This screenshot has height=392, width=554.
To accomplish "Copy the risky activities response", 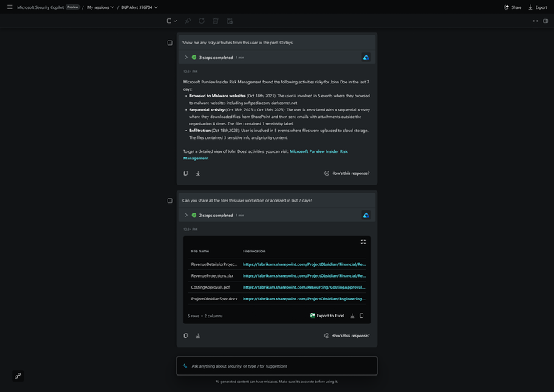I will pyautogui.click(x=185, y=173).
